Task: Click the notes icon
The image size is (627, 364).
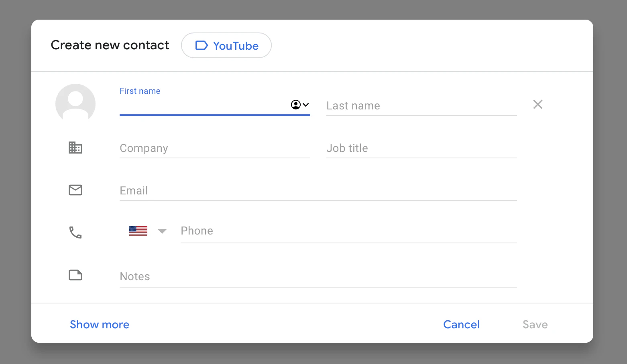Action: click(x=75, y=275)
